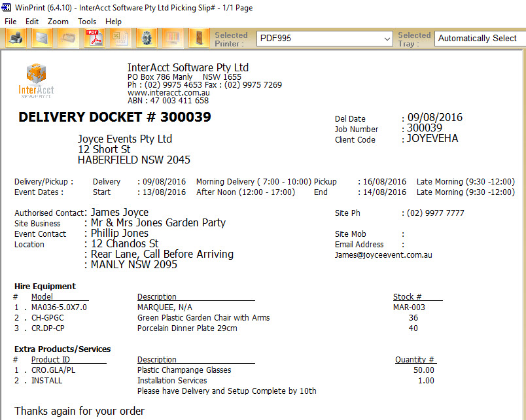Open the Edit menu

point(32,22)
